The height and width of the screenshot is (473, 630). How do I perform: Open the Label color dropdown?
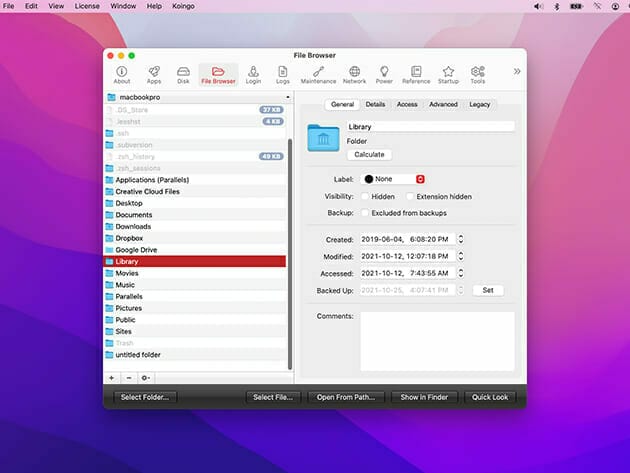tap(421, 179)
